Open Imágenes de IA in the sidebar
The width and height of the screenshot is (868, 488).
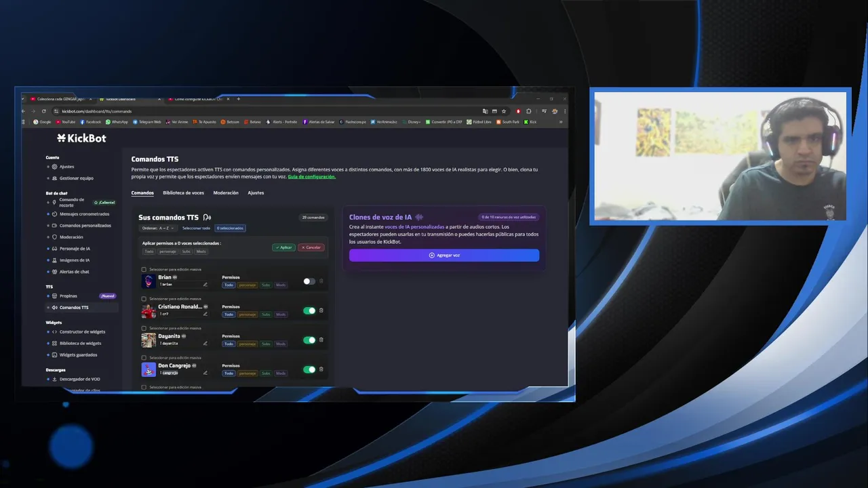[x=74, y=260]
